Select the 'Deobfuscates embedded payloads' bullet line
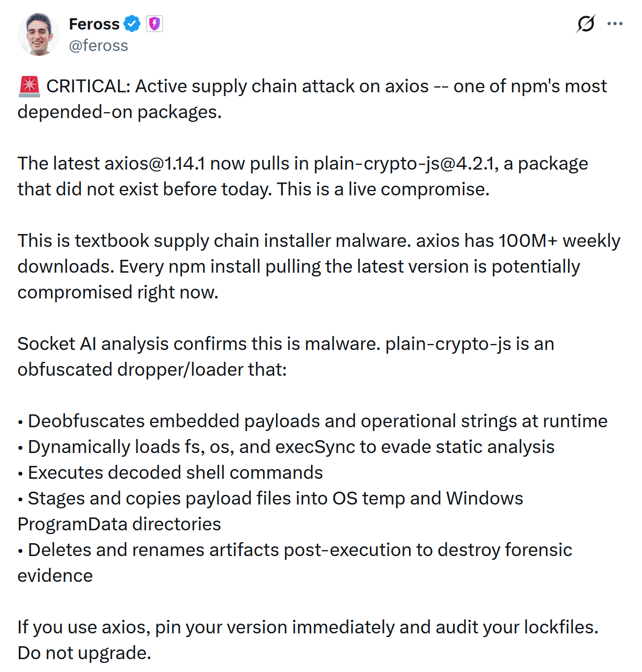Viewport: 642px width, 672px height. (x=317, y=421)
